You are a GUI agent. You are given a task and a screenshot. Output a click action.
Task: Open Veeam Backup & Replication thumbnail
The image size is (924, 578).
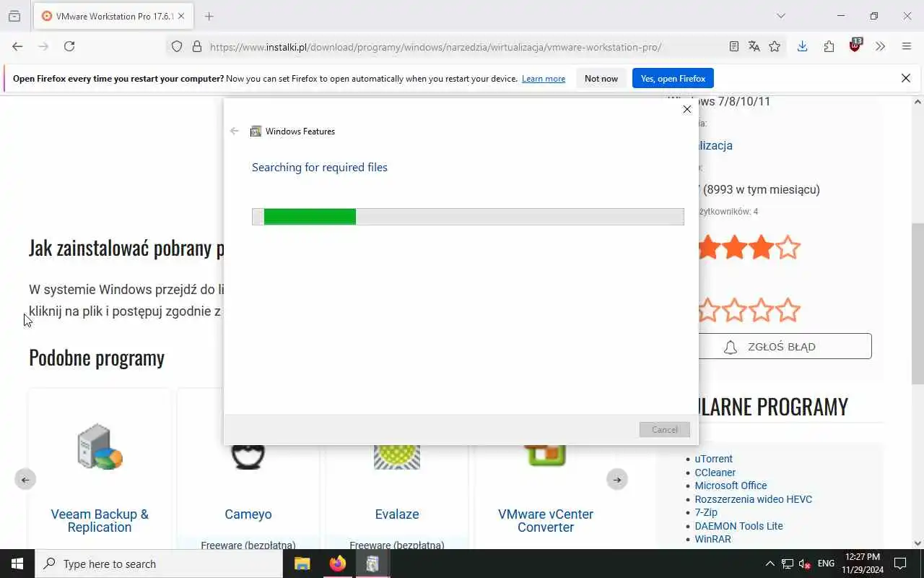(100, 447)
